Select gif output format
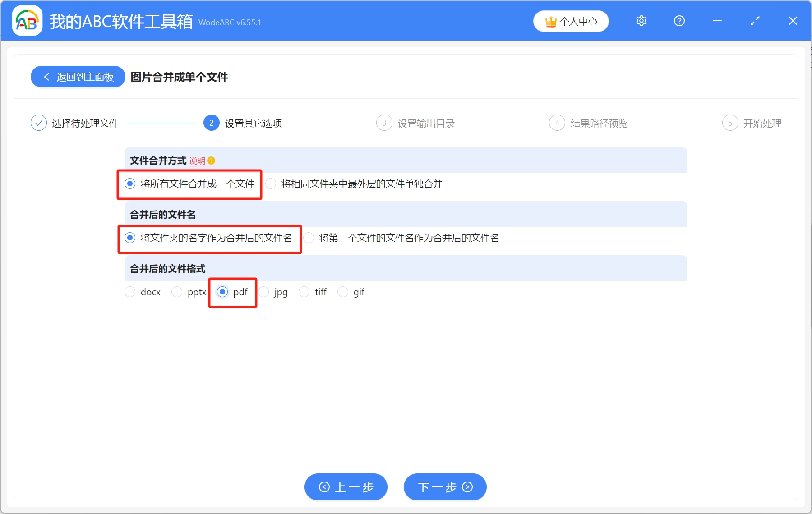Screen dimensions: 812x514 click(x=343, y=292)
